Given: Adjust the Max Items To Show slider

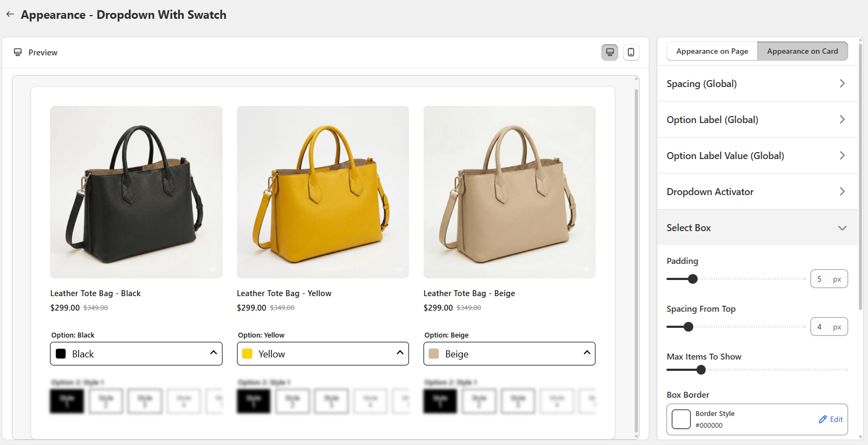Looking at the screenshot, I should tap(701, 370).
